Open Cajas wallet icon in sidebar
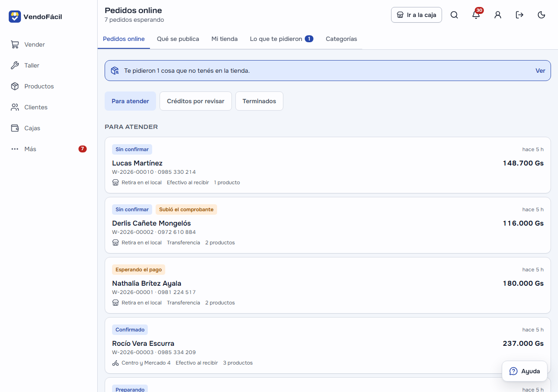558x392 pixels. click(x=15, y=128)
